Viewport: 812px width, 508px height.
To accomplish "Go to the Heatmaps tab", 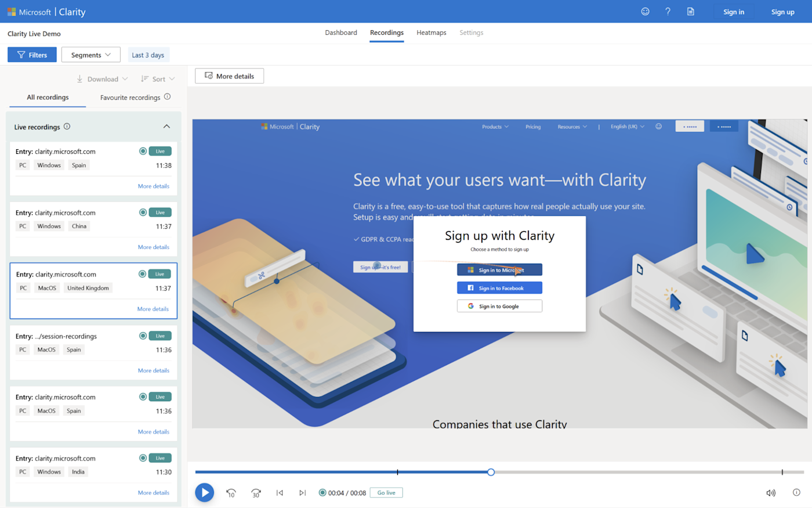I will click(432, 33).
